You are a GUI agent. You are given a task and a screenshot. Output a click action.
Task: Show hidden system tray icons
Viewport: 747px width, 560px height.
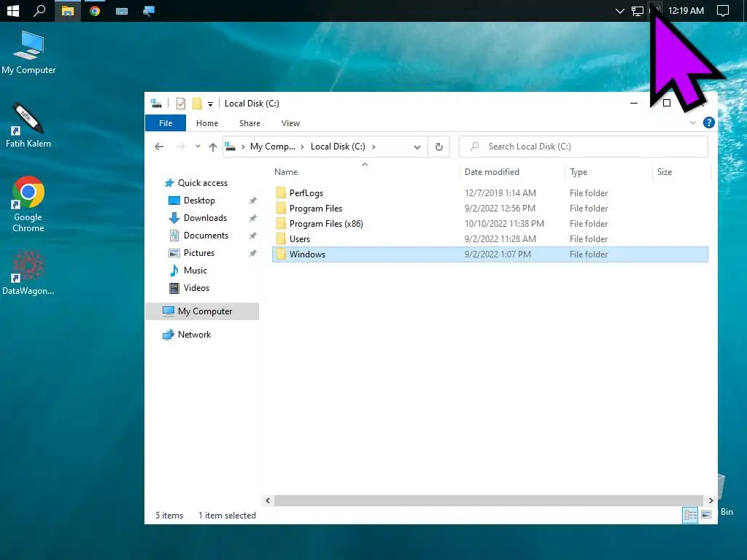coord(620,11)
